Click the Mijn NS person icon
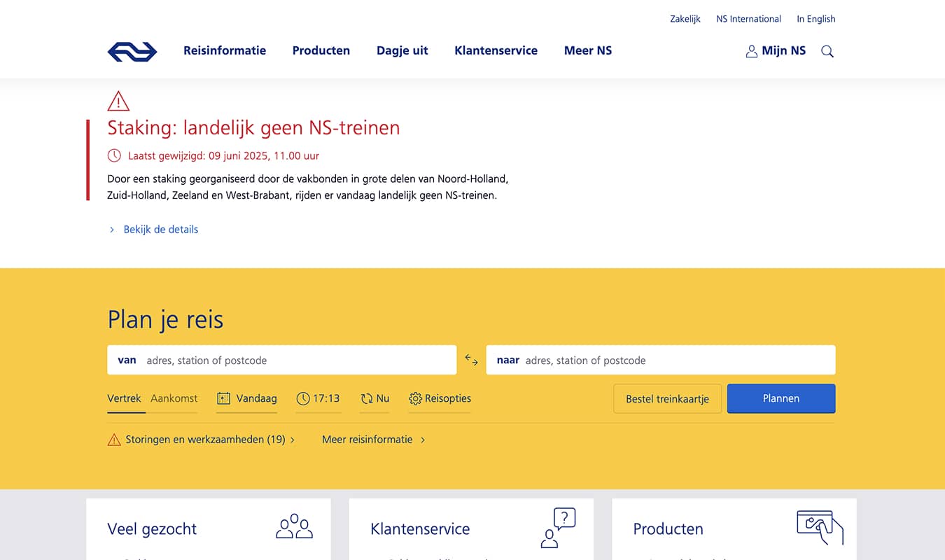 (752, 51)
